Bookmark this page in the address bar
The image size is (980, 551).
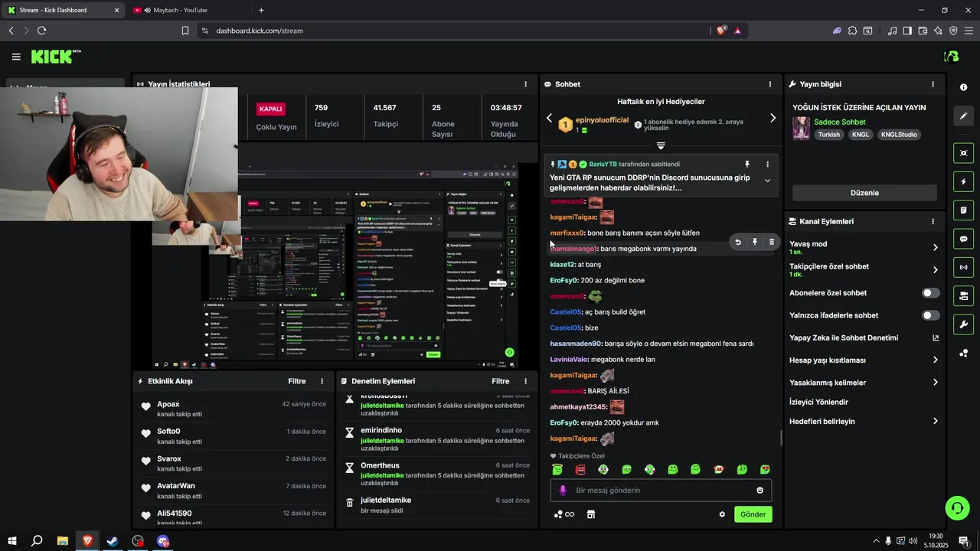(185, 31)
